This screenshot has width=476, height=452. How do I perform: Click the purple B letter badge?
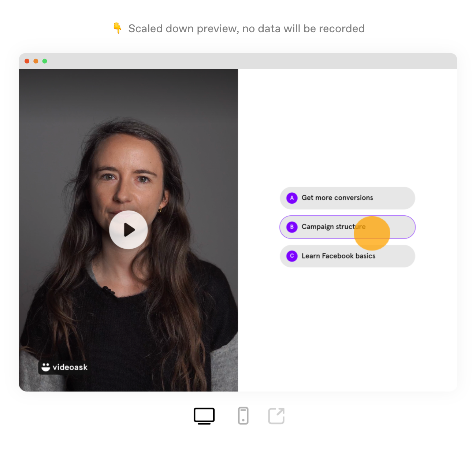coord(292,227)
